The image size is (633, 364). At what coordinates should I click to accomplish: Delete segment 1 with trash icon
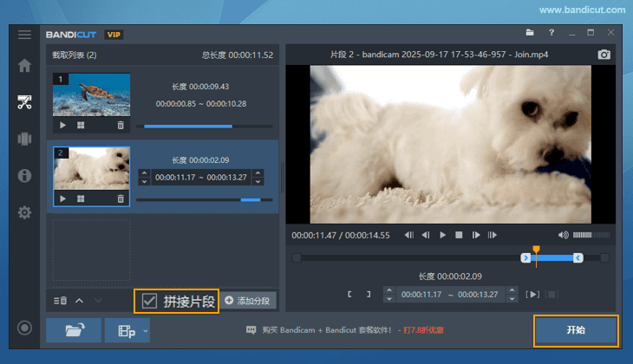tap(120, 125)
